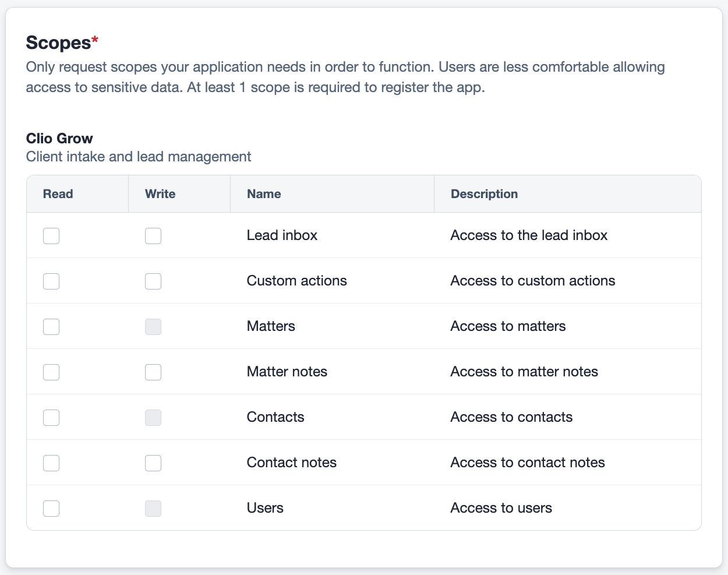The width and height of the screenshot is (728, 575).
Task: Enable Read access for Lead inbox
Action: [51, 235]
